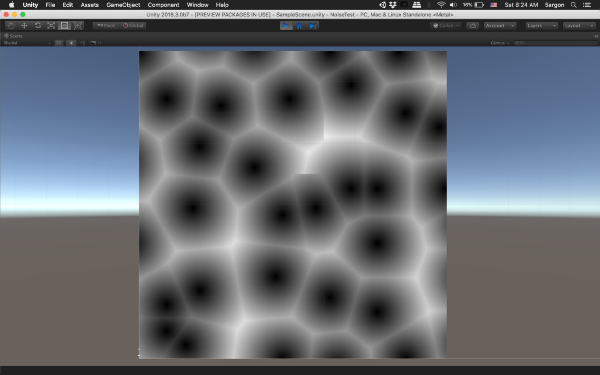This screenshot has width=600, height=375.
Task: Toggle the Pivot handle position button
Action: click(106, 26)
